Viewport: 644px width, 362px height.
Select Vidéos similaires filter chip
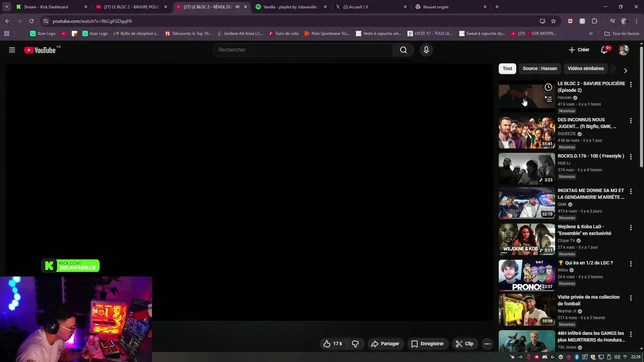click(586, 68)
